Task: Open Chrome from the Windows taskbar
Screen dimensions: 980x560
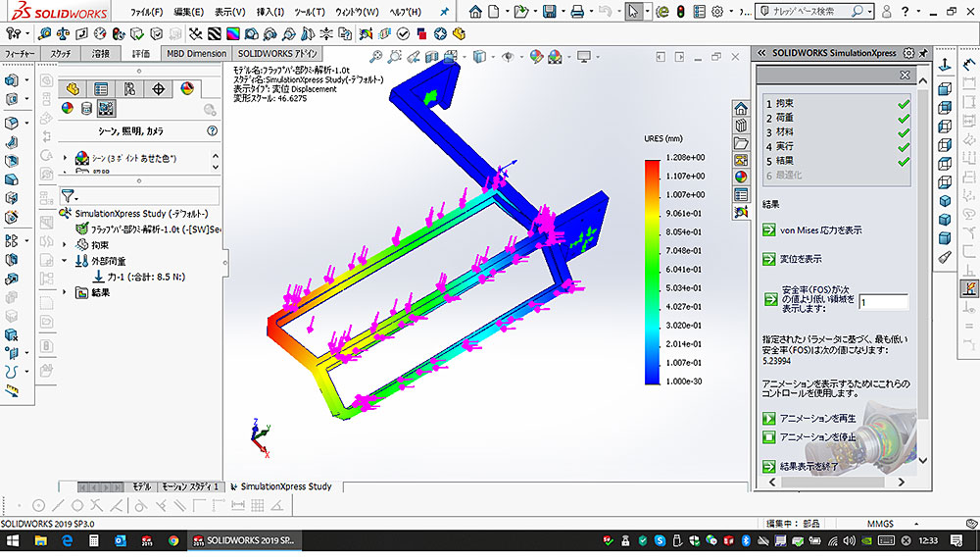Action: click(x=173, y=540)
